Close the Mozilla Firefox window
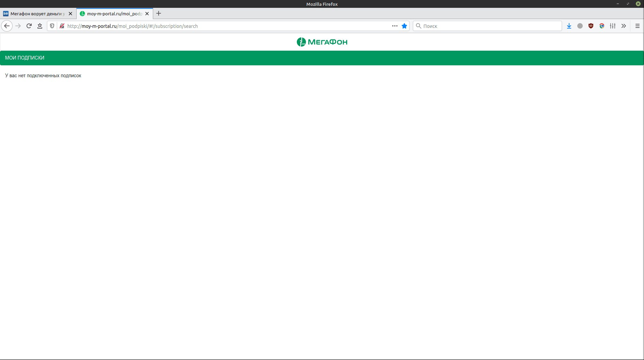This screenshot has width=644, height=360. pyautogui.click(x=638, y=4)
